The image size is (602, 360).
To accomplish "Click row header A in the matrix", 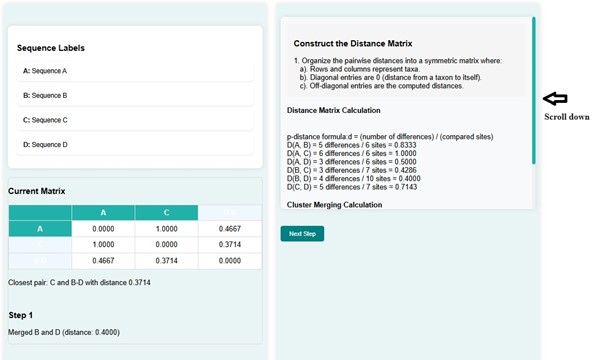I will click(40, 229).
